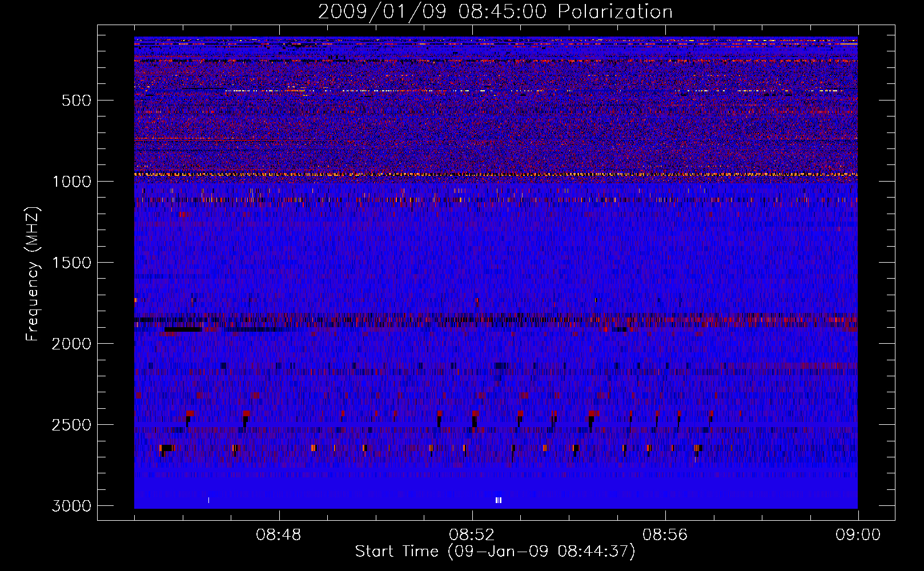Click the 1000 frequency tick label
The width and height of the screenshot is (924, 571).
[71, 182]
